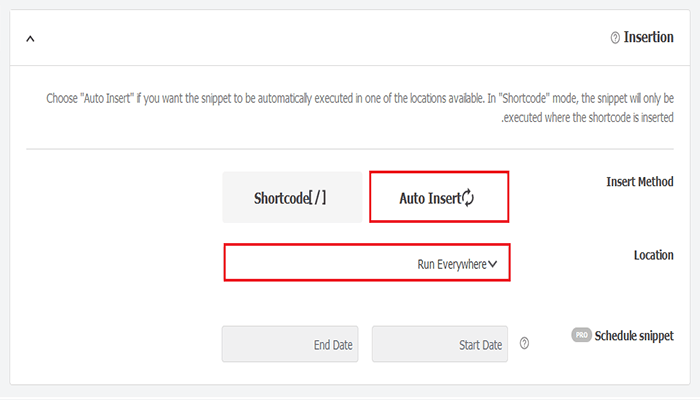The width and height of the screenshot is (700, 400).
Task: Click the Start Date field
Action: [439, 344]
